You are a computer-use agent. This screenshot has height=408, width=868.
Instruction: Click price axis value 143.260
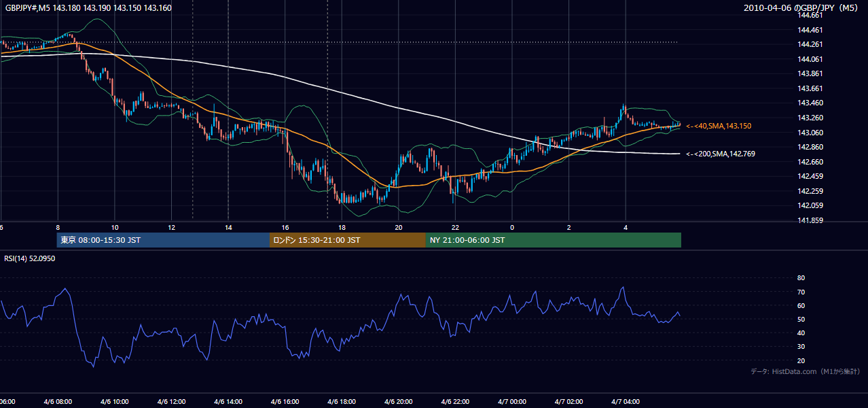[x=810, y=118]
